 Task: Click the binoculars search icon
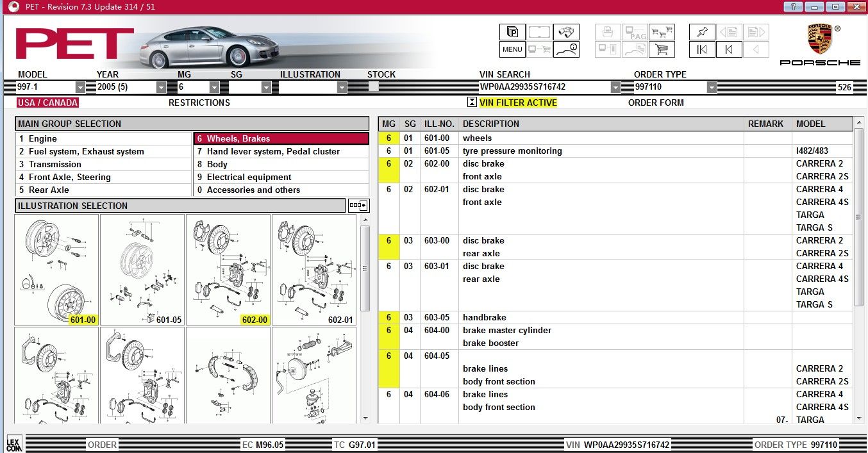(566, 32)
